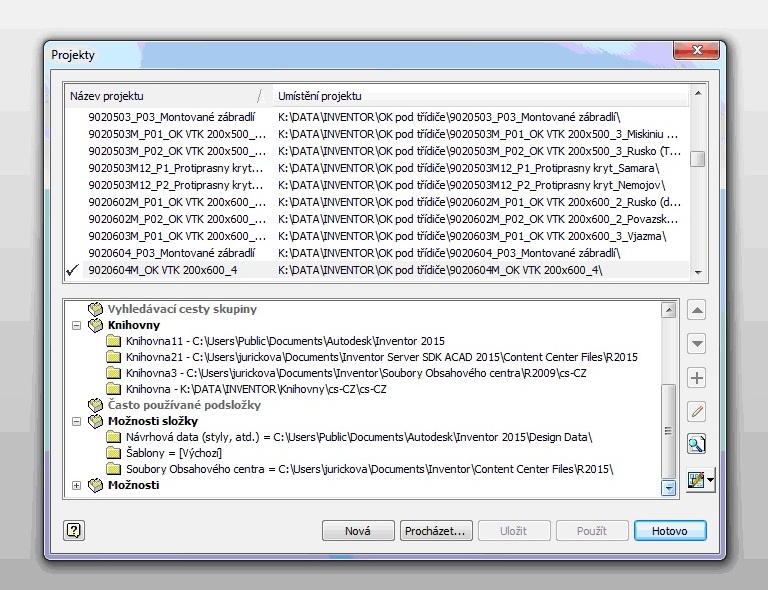Click the Vyhledávací cesty skupiny icon
The height and width of the screenshot is (590, 768).
click(x=96, y=309)
